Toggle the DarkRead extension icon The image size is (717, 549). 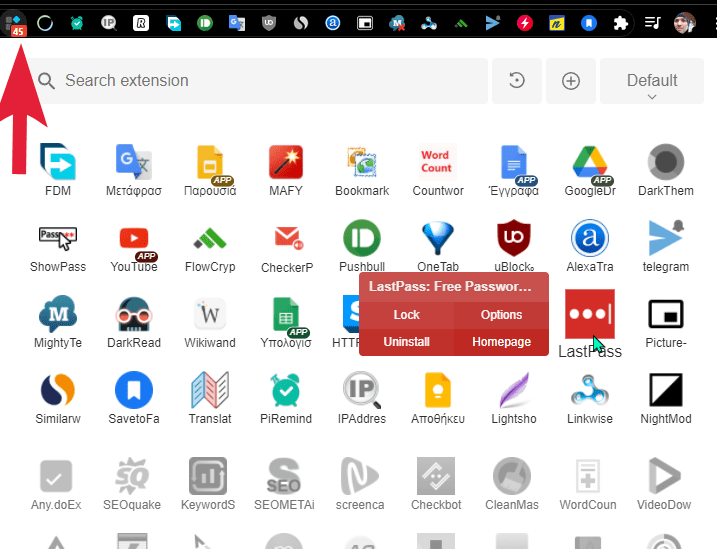pyautogui.click(x=134, y=314)
